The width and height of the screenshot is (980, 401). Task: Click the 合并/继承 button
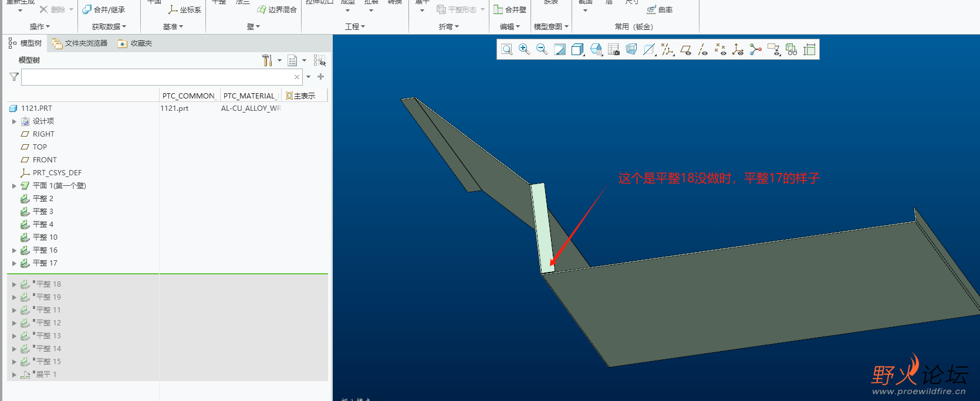point(104,10)
